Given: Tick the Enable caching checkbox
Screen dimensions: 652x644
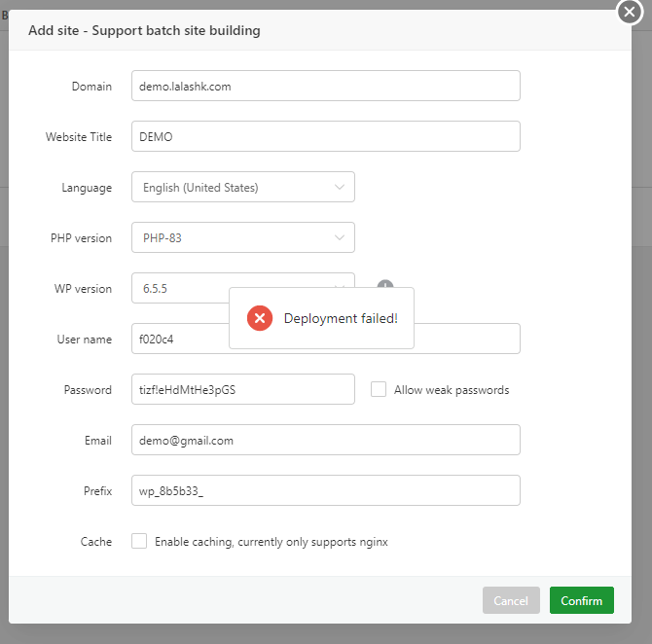Looking at the screenshot, I should pyautogui.click(x=139, y=541).
